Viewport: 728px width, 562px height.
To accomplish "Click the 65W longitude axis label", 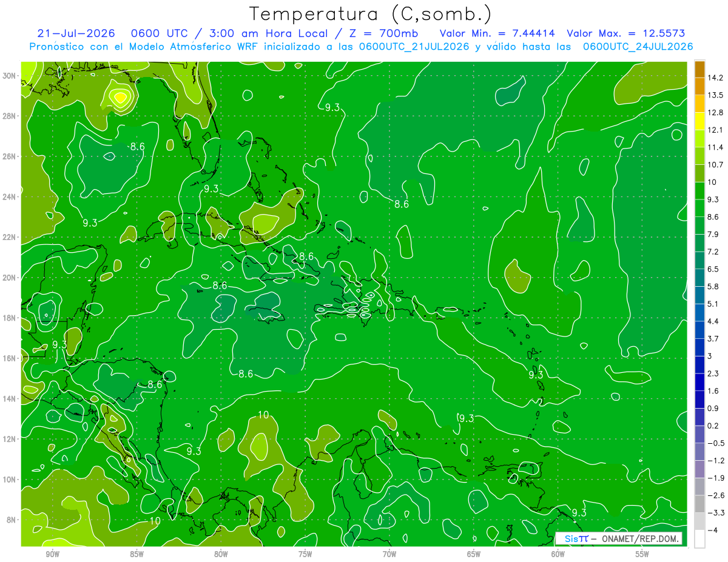I will [x=474, y=554].
